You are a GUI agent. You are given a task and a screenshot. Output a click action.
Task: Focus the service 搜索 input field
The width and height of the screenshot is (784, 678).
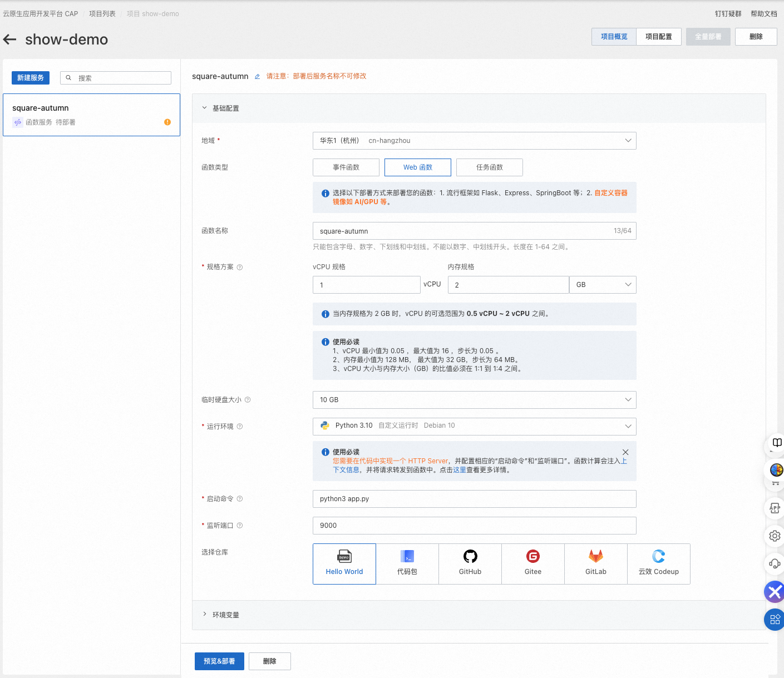click(116, 78)
